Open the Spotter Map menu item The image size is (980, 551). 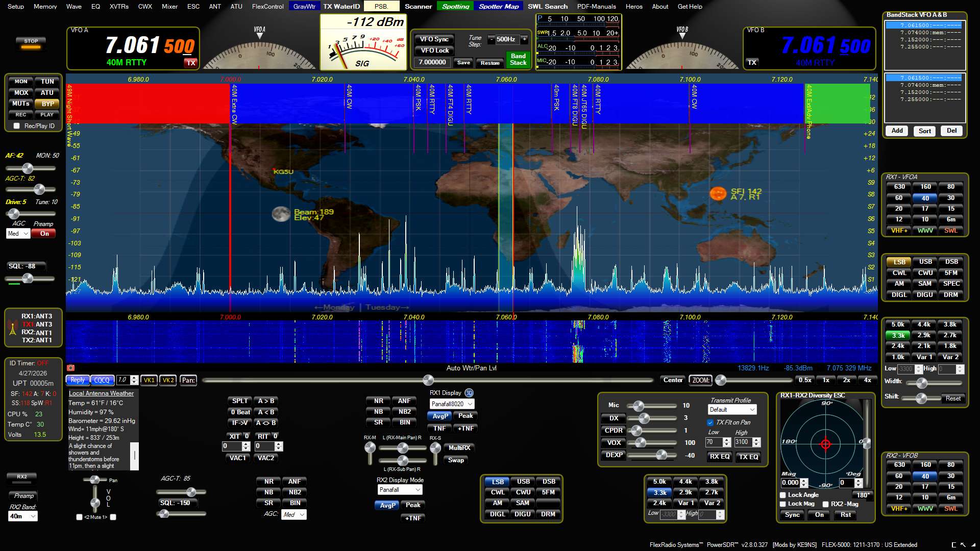click(499, 7)
